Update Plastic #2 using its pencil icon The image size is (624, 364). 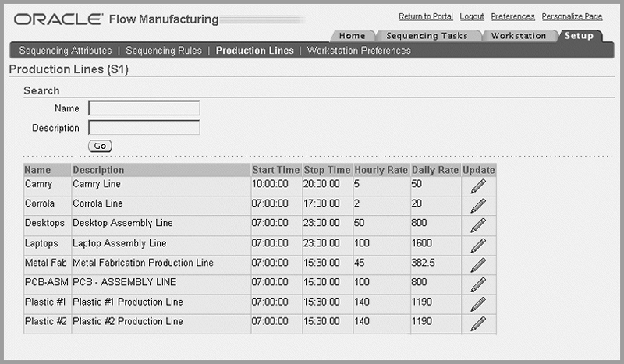point(478,323)
